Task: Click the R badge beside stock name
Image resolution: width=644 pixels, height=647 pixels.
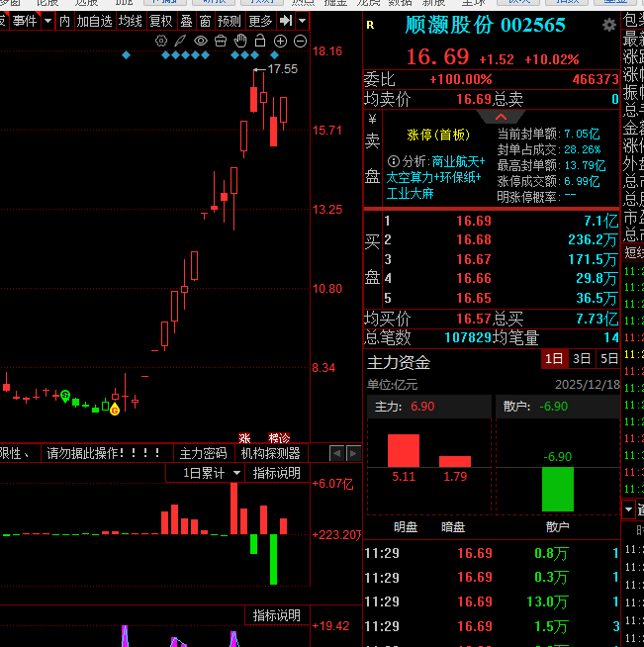Action: pos(370,25)
